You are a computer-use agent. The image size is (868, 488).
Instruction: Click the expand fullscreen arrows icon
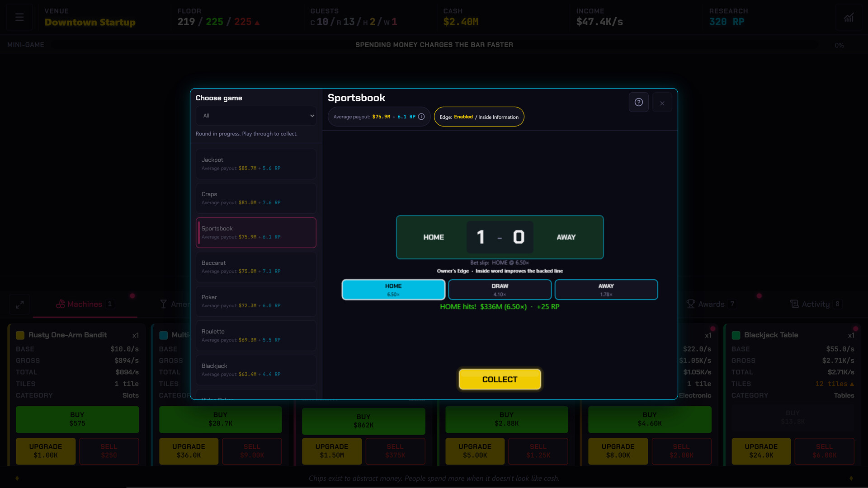19,305
